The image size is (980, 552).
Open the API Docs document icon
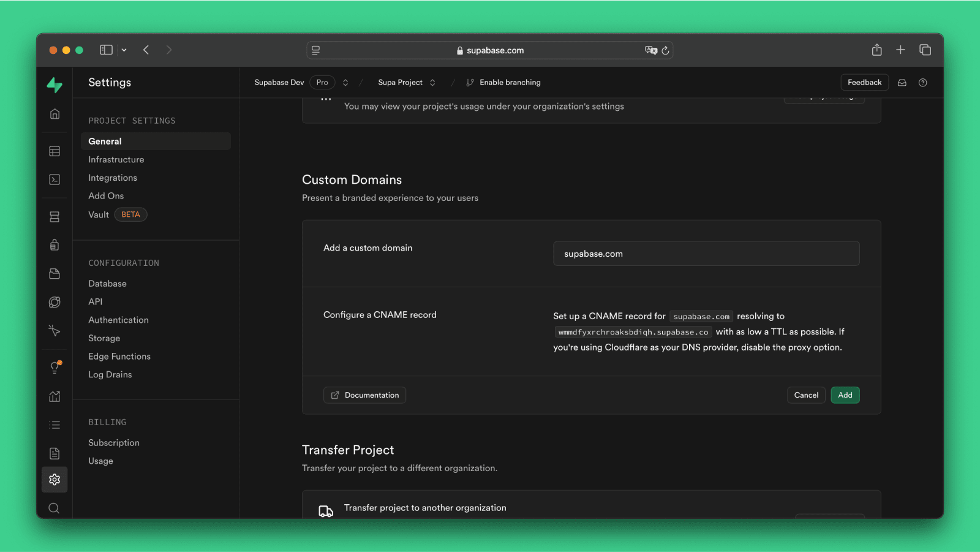click(x=55, y=453)
